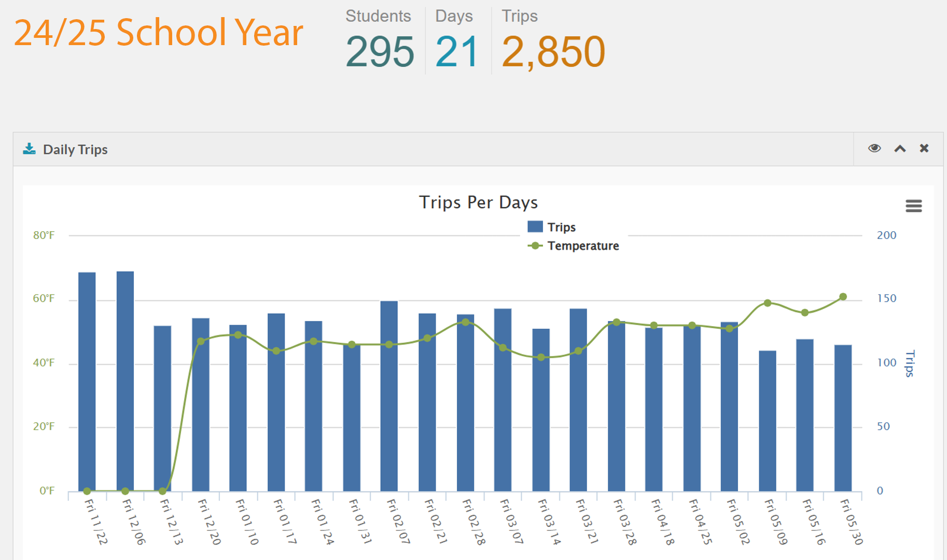The width and height of the screenshot is (947, 560).
Task: Close the Daily Trips panel
Action: 924,149
